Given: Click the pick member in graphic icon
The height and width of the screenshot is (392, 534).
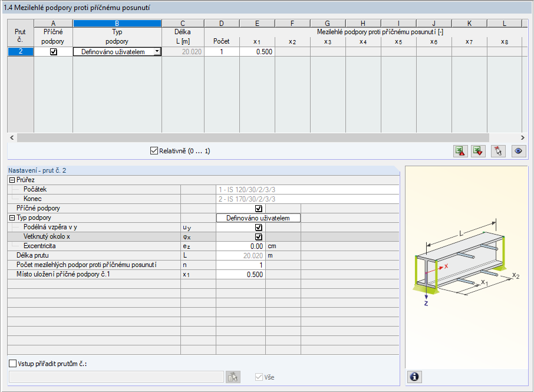Looking at the screenshot, I should pos(498,151).
